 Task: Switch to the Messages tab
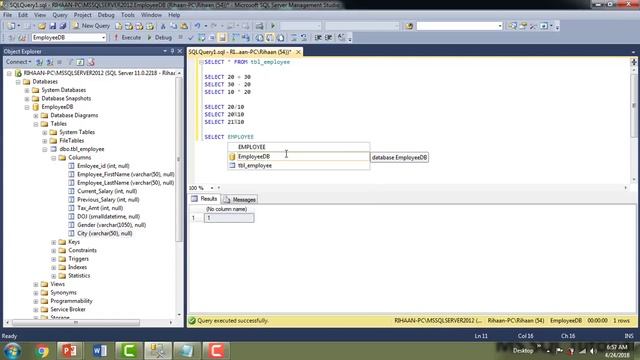(240, 200)
